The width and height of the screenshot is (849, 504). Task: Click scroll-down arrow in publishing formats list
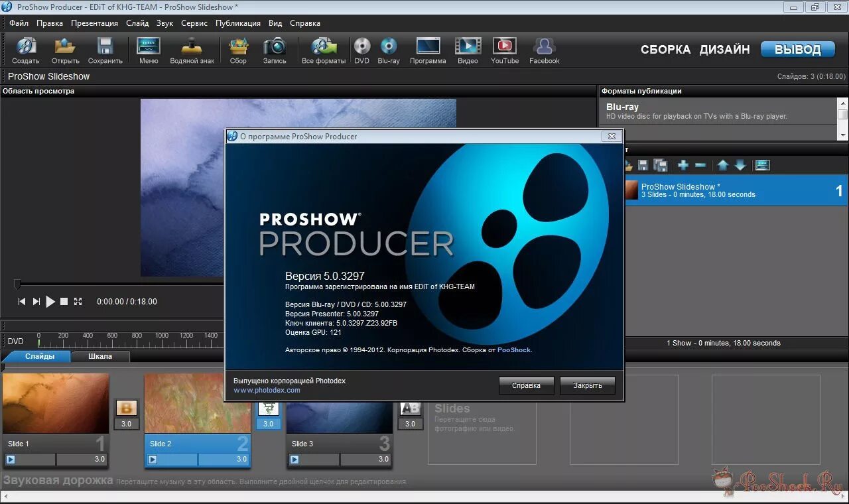click(x=843, y=135)
